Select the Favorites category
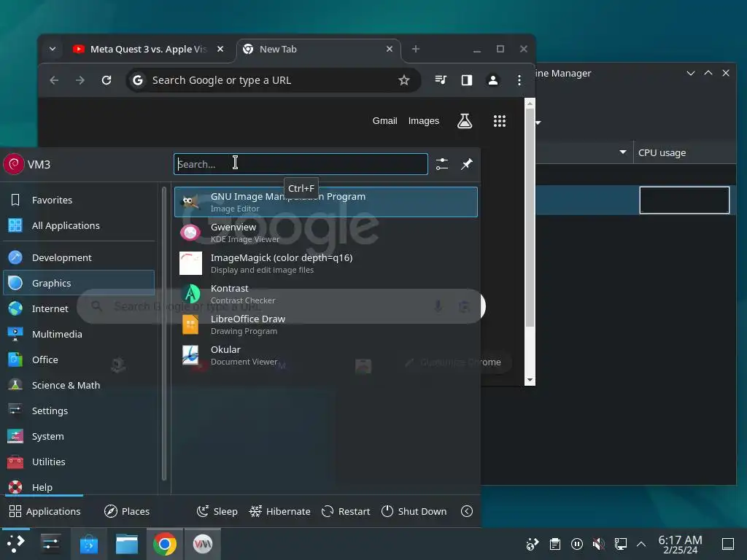The height and width of the screenshot is (560, 747). click(79, 200)
